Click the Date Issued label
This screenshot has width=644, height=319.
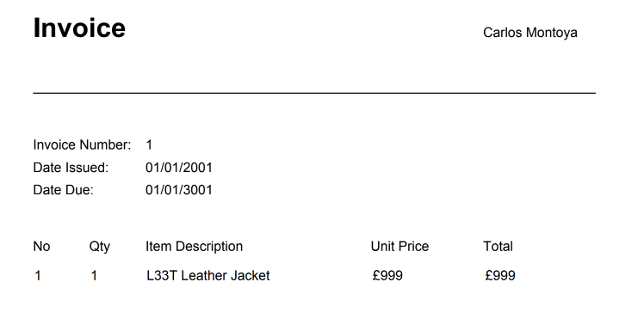71,168
